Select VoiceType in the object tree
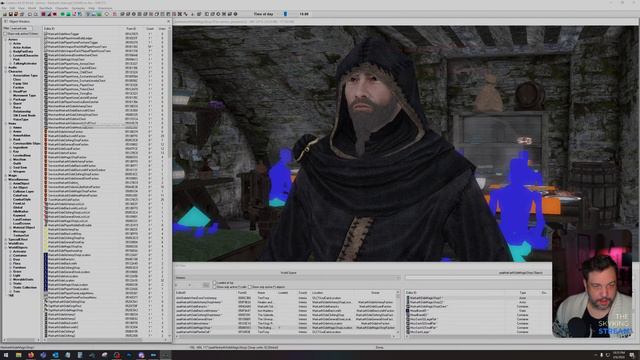The width and height of the screenshot is (640, 360). click(21, 119)
